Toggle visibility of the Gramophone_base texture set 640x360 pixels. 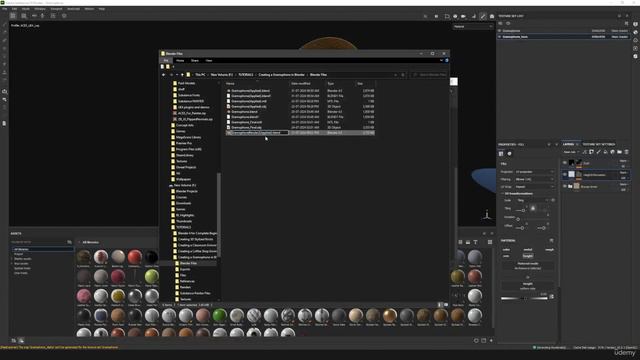pyautogui.click(x=500, y=37)
